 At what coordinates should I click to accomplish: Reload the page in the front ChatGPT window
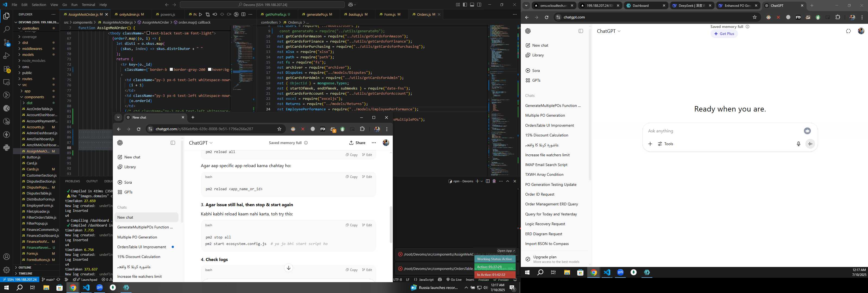(139, 129)
